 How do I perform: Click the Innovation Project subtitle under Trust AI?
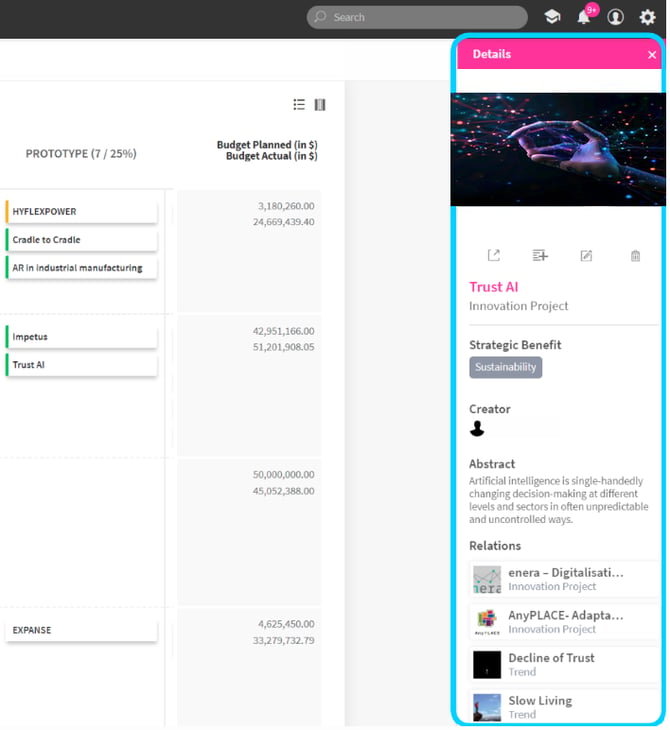click(x=519, y=306)
